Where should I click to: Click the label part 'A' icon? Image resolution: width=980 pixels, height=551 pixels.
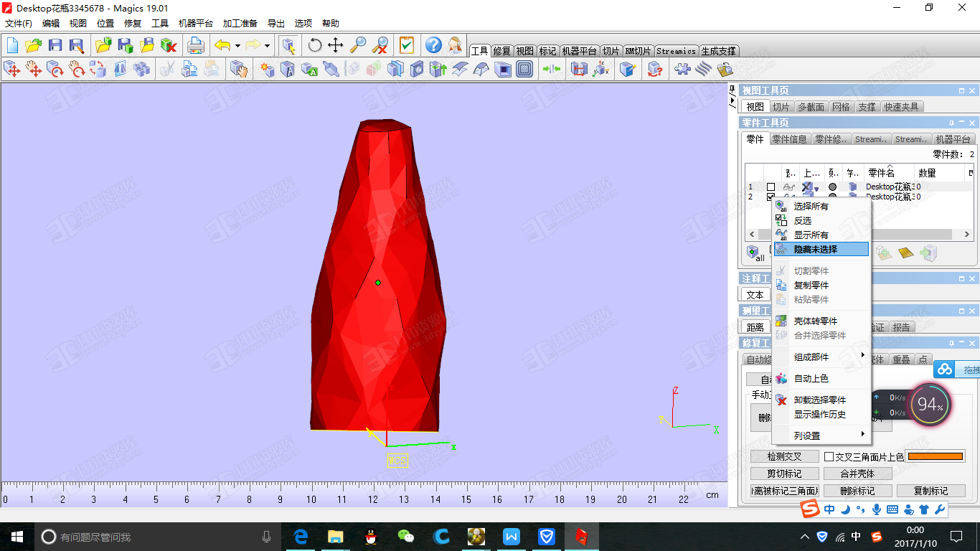point(288,69)
